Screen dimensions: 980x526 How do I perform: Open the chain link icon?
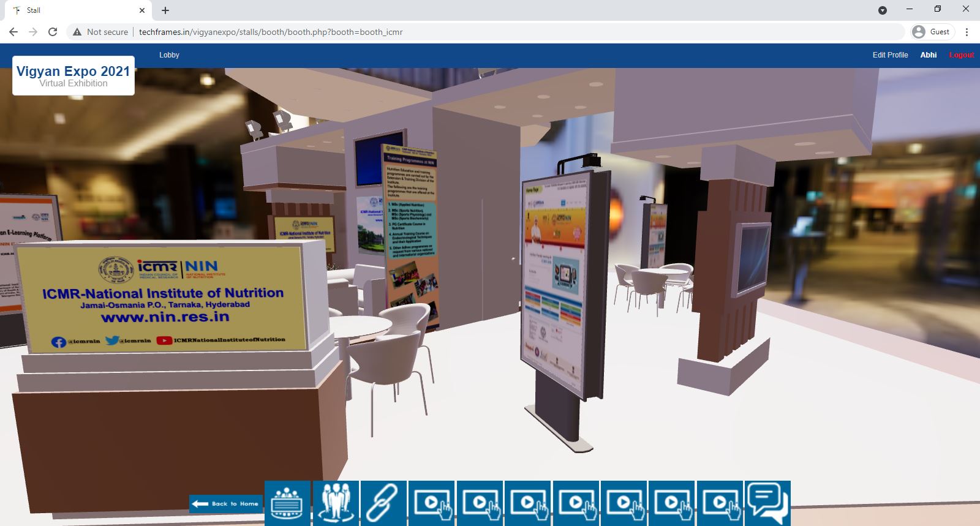pos(383,503)
